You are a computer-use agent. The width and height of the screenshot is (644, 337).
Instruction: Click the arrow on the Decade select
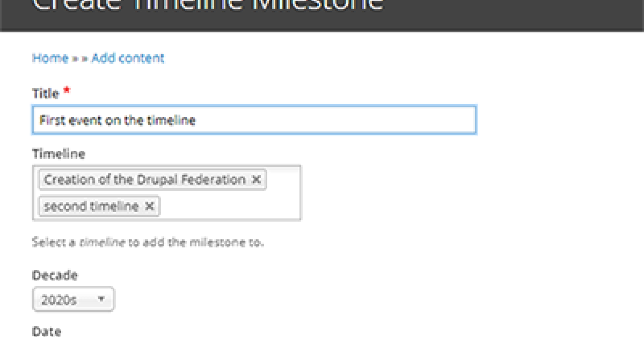[100, 299]
